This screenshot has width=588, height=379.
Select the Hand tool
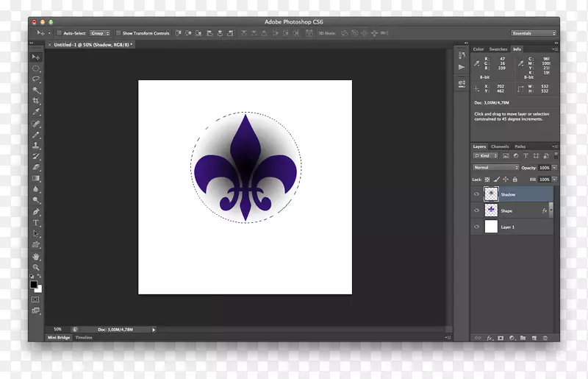tap(35, 256)
